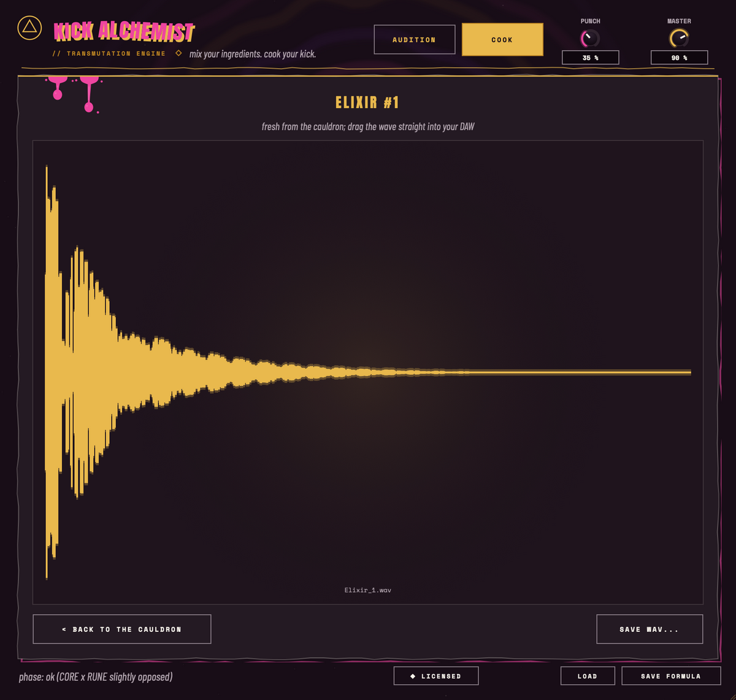This screenshot has width=736, height=700.
Task: Click the Elixir_1.wav file name
Action: pyautogui.click(x=368, y=590)
